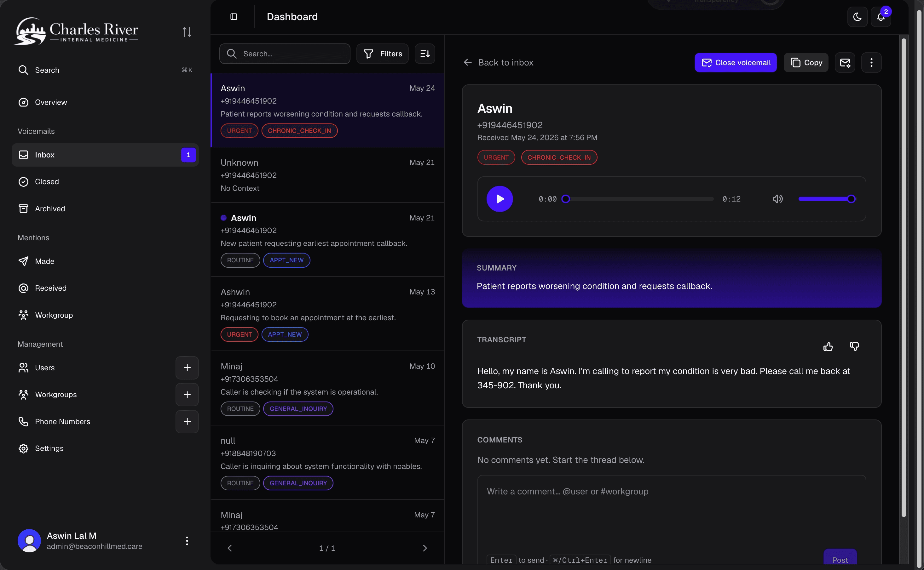Open the user account options menu
The image size is (924, 570).
[x=187, y=541]
